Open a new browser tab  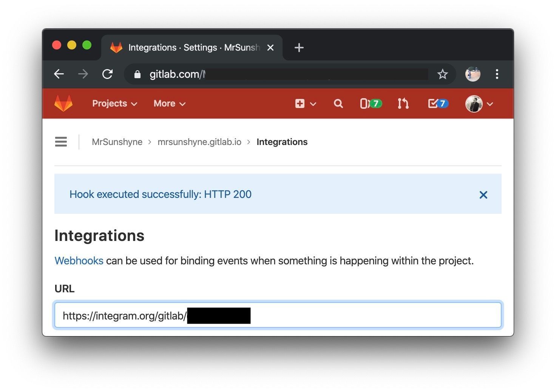(299, 48)
